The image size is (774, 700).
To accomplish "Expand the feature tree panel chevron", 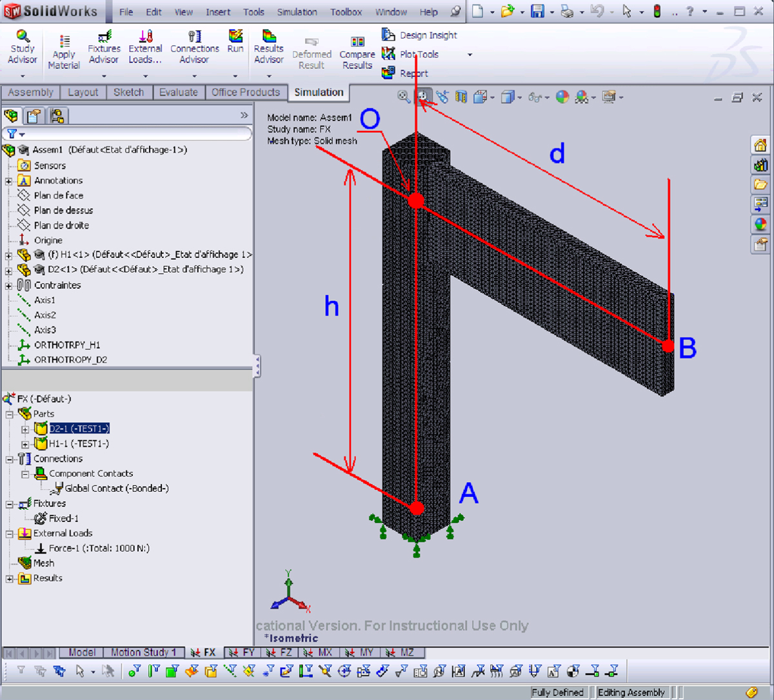I will coord(244,115).
